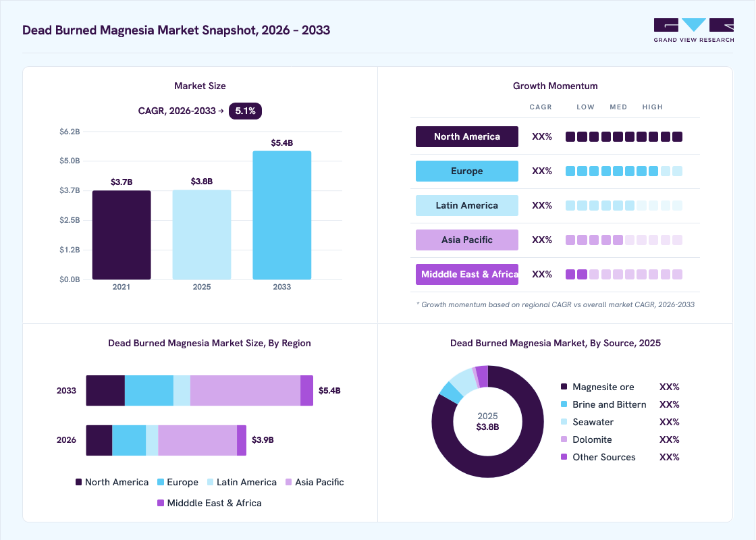The width and height of the screenshot is (756, 540).
Task: Click the Magnesite ore XX% value
Action: point(669,387)
